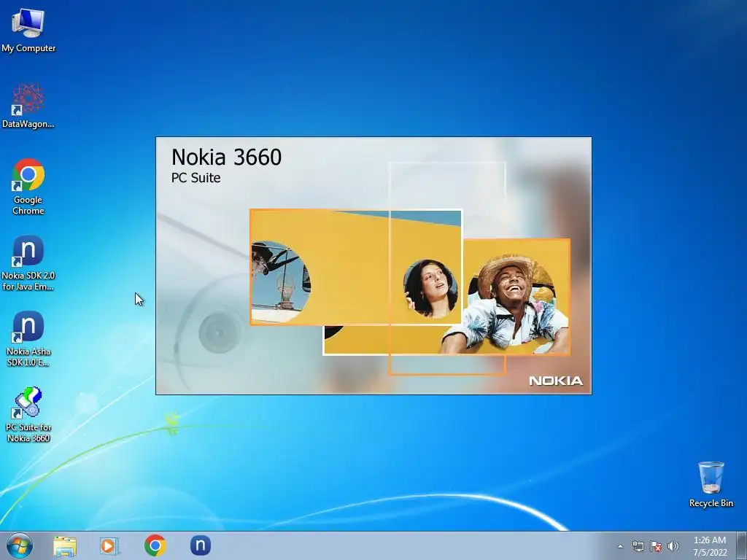Open Chrome from the taskbar
Image resolution: width=747 pixels, height=560 pixels.
click(155, 545)
